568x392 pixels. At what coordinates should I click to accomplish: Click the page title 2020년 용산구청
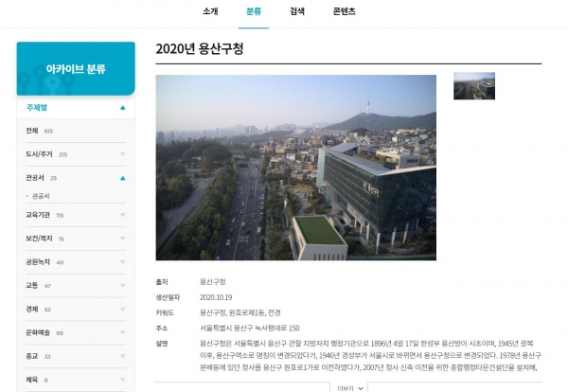[200, 48]
